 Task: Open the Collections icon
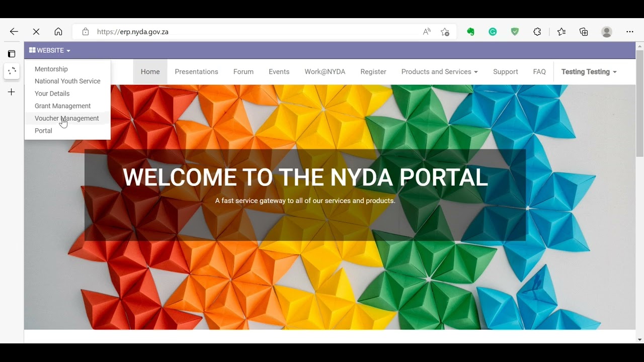pyautogui.click(x=584, y=32)
